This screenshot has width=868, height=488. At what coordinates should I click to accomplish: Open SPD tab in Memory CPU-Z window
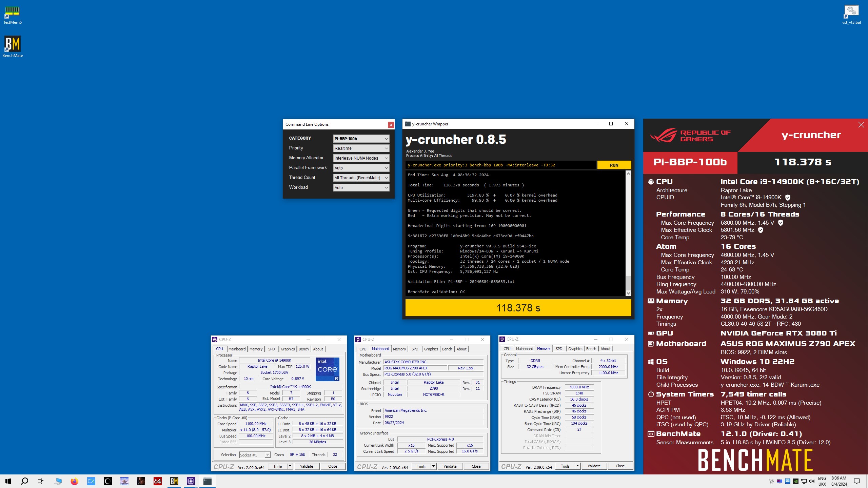tap(559, 349)
